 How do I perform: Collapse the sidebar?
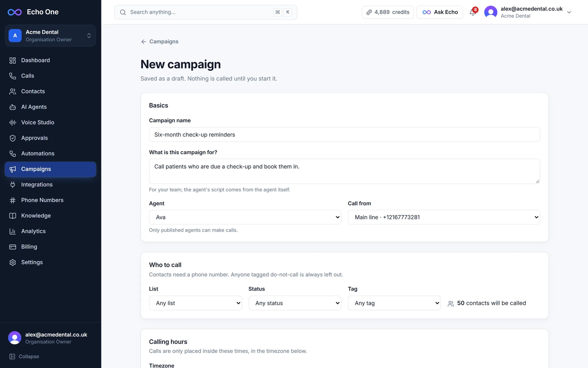tap(24, 356)
